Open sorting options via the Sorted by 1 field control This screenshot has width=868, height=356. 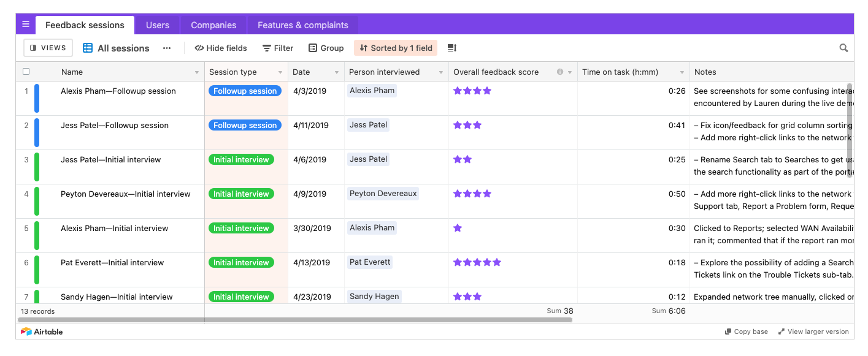pos(395,47)
